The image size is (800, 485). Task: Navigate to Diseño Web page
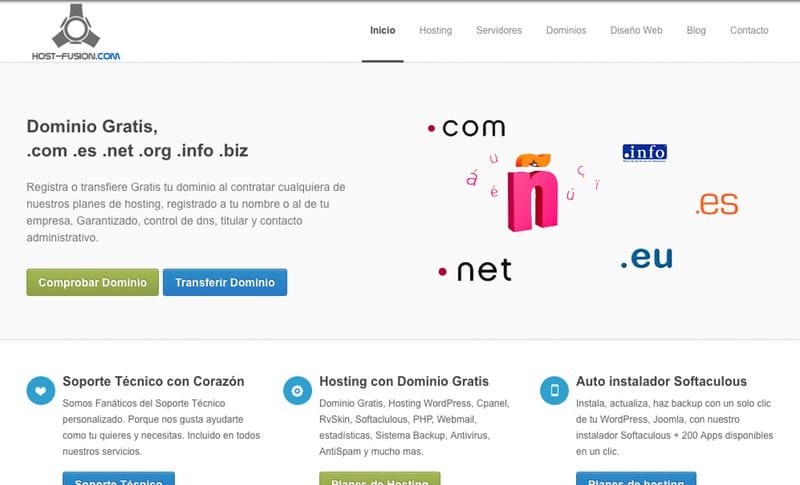pyautogui.click(x=636, y=31)
